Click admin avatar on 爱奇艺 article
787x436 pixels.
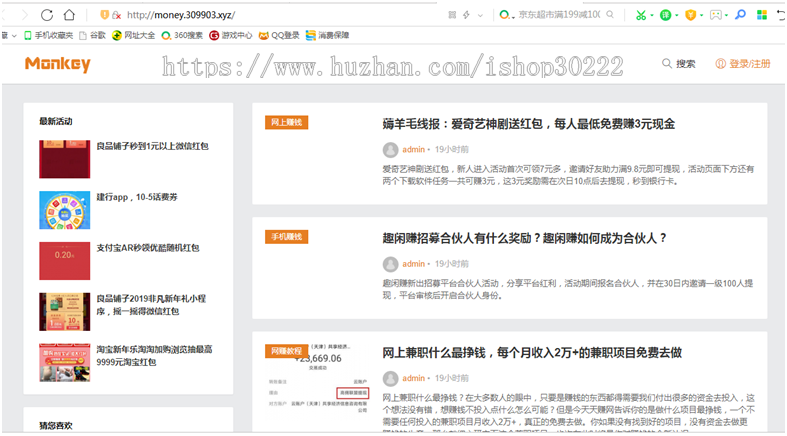click(x=390, y=150)
